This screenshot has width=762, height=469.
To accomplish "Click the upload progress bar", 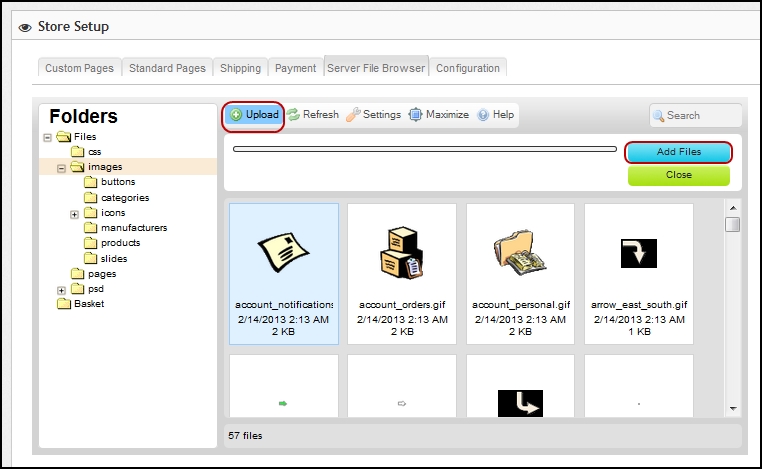I will 425,149.
